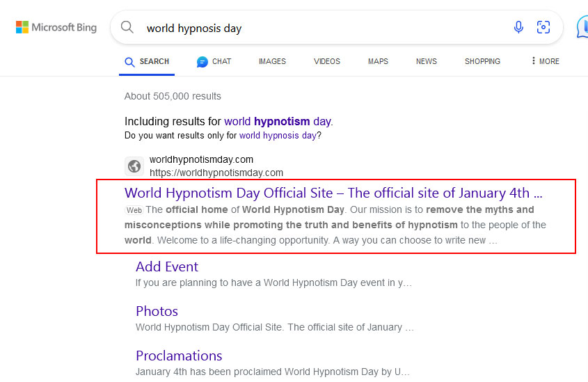Open World Hypnotism Day Official Site result

coord(333,193)
